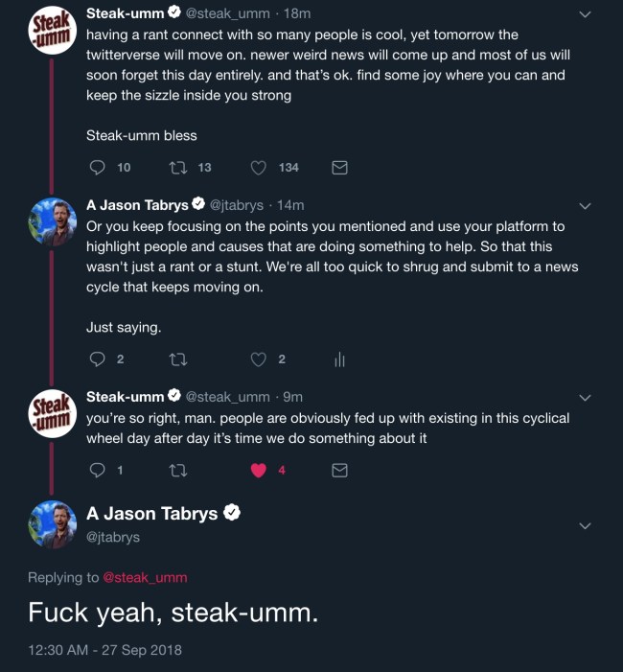Unlike the red-hearted tweet with 4 likes
The width and height of the screenshot is (623, 672).
coord(258,471)
